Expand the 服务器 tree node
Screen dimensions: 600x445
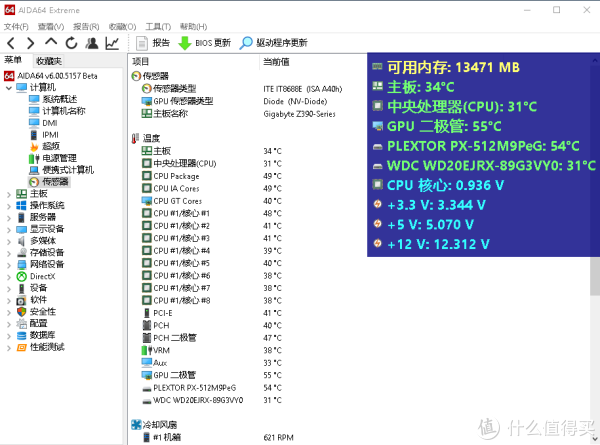click(9, 218)
